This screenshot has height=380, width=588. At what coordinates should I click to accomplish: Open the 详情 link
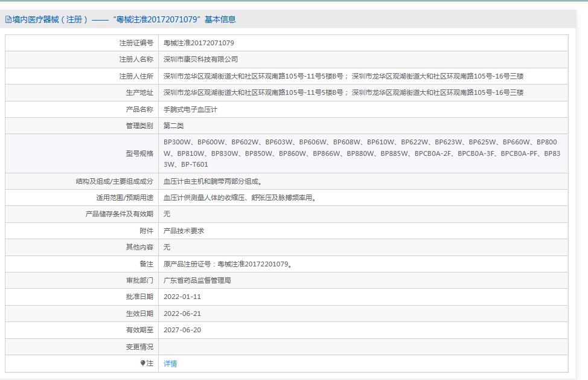170,364
